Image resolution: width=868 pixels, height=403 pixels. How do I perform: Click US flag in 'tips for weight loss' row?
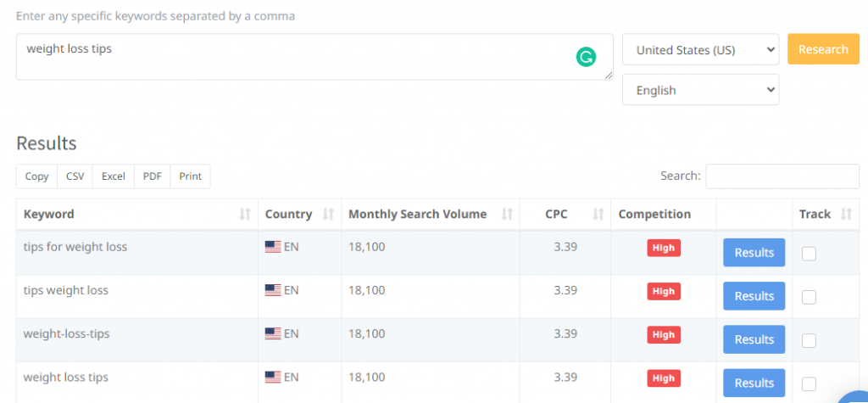coord(273,247)
